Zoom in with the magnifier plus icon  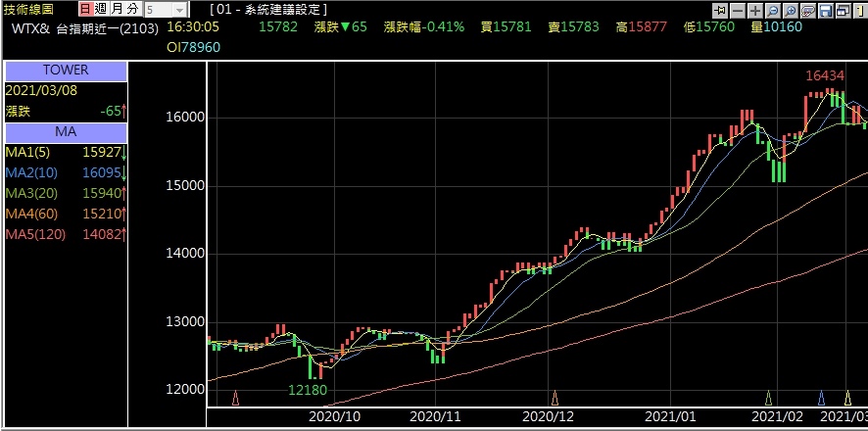(x=791, y=11)
